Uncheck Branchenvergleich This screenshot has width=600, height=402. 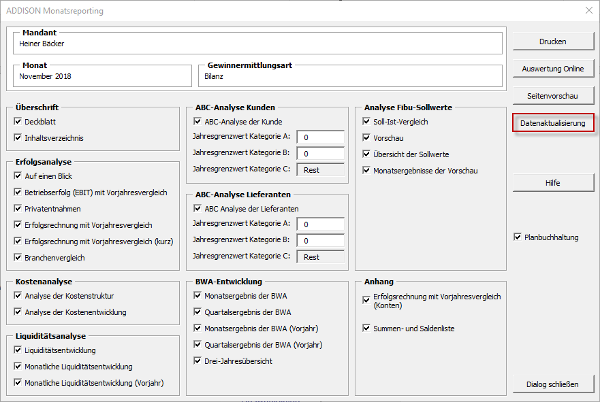coord(18,257)
